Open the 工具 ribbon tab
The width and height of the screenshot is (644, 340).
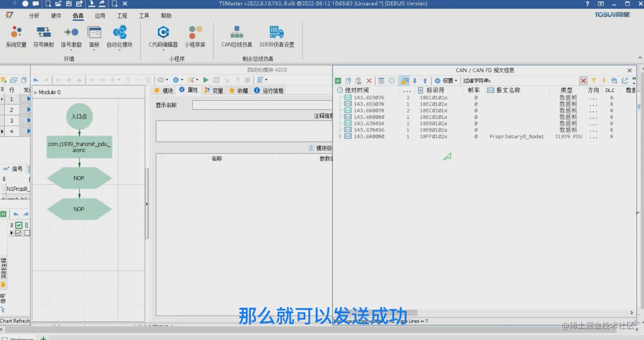[144, 16]
